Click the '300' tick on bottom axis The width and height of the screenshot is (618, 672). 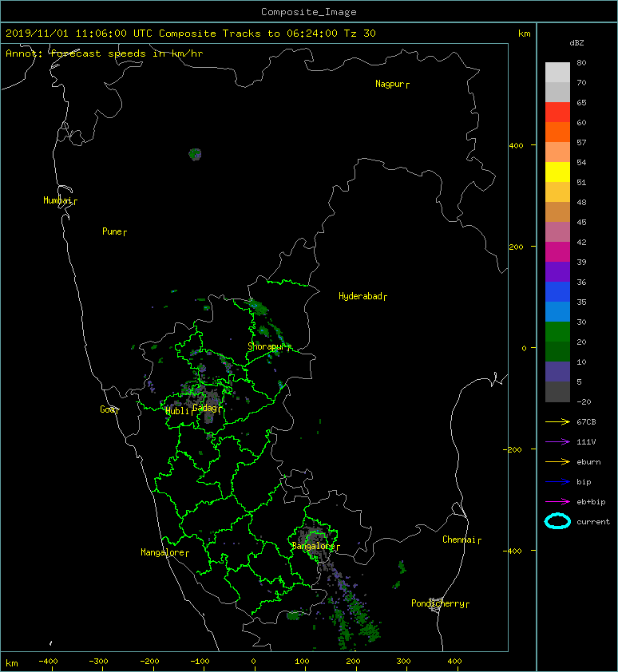[x=403, y=662]
